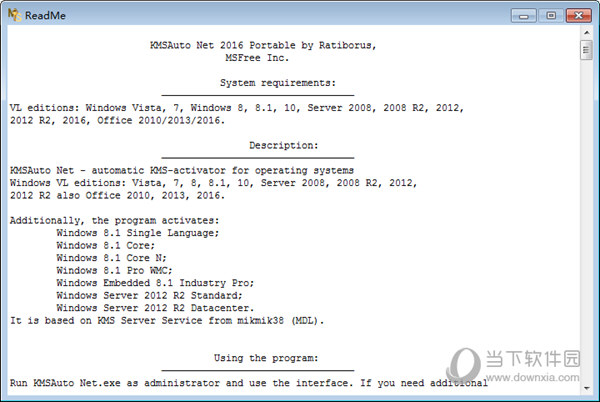Click the scrollbar down arrow
Image resolution: width=600 pixels, height=402 pixels.
pyautogui.click(x=586, y=388)
